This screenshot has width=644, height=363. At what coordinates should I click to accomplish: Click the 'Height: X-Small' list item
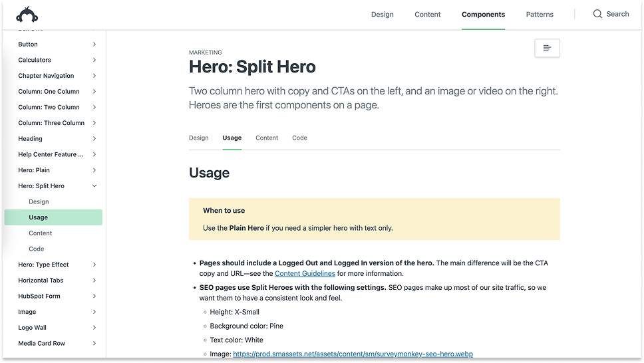coord(235,312)
